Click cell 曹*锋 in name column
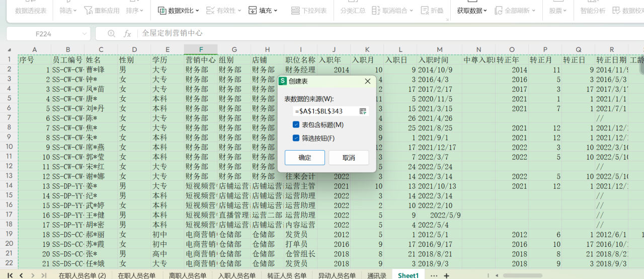 pyautogui.click(x=101, y=70)
